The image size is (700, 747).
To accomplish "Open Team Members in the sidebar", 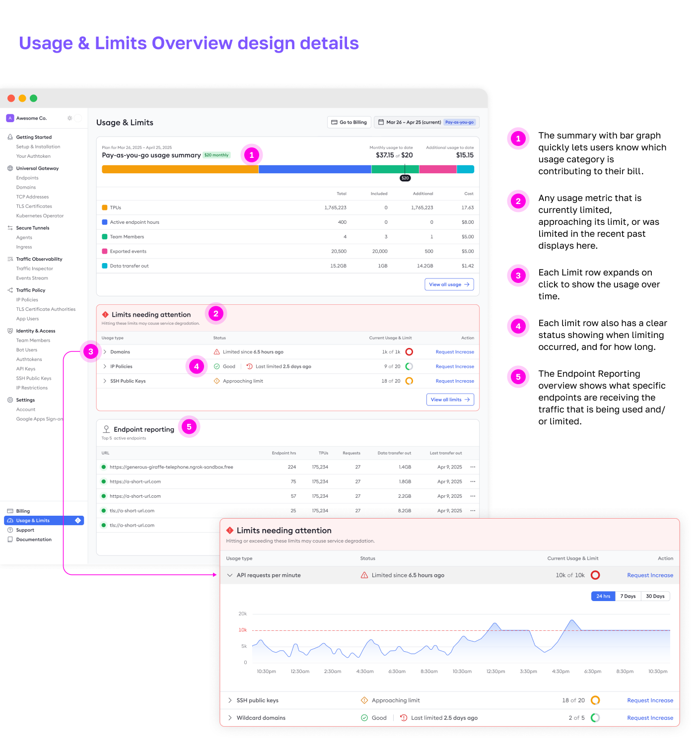I will (x=33, y=340).
